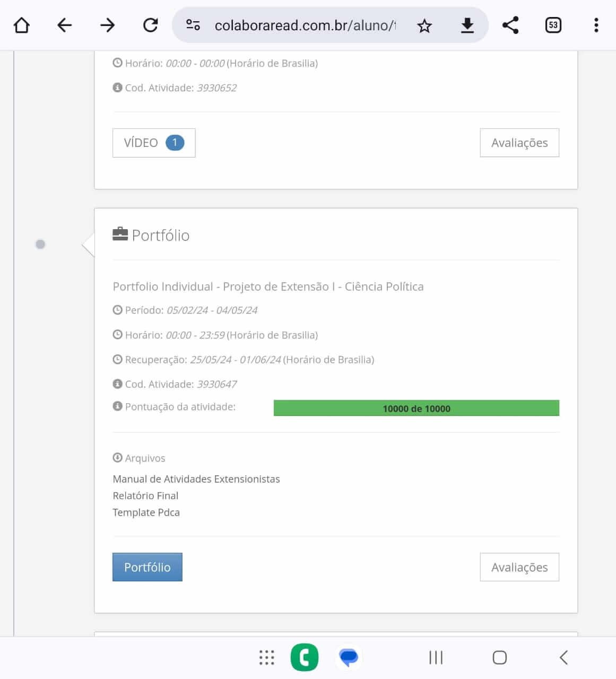Screen dimensions: 616x679
Task: Open the VÍDEO button with badge 1
Action: [x=154, y=143]
